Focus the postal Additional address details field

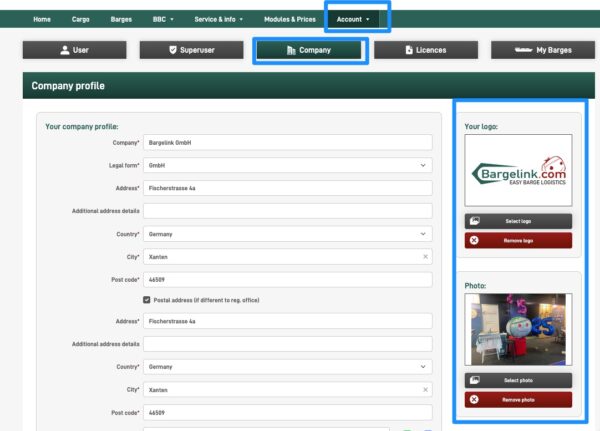pyautogui.click(x=288, y=344)
